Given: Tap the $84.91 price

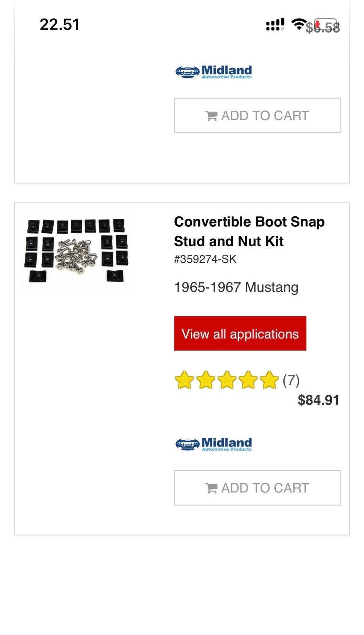Looking at the screenshot, I should point(318,400).
